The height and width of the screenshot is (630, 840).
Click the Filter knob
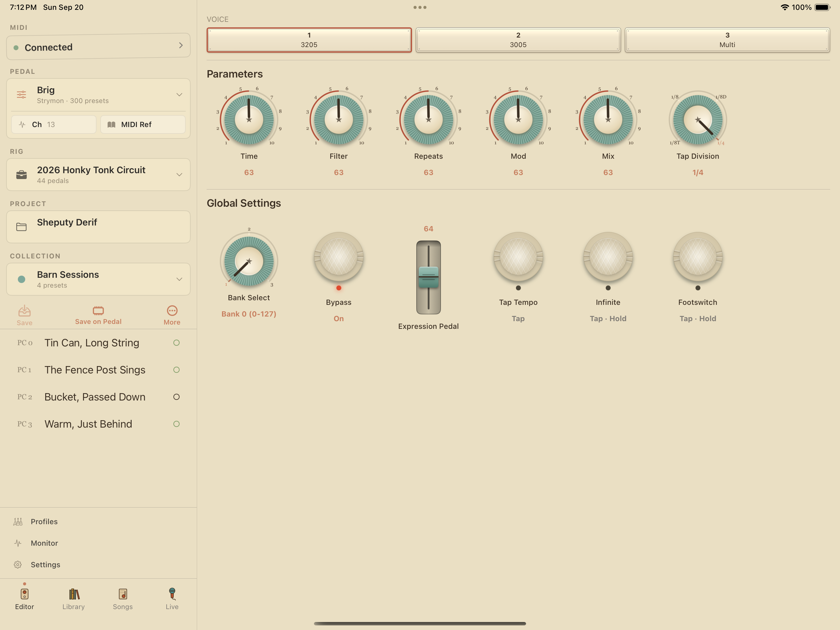[x=339, y=119]
